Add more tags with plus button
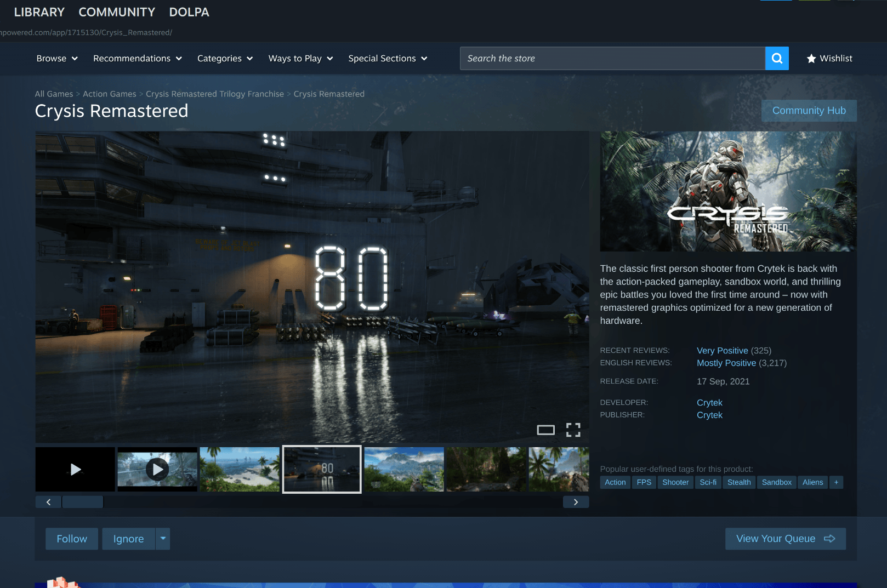887x588 pixels. click(836, 482)
